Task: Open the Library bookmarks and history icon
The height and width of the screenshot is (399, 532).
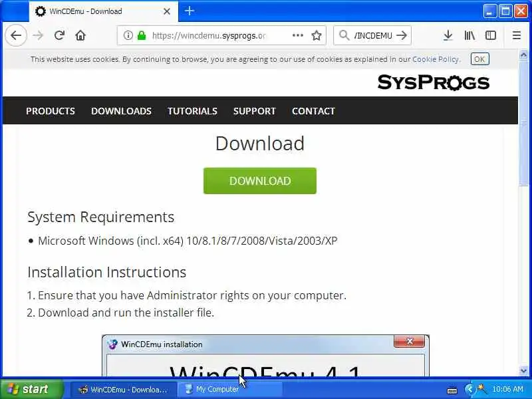Action: (x=469, y=35)
